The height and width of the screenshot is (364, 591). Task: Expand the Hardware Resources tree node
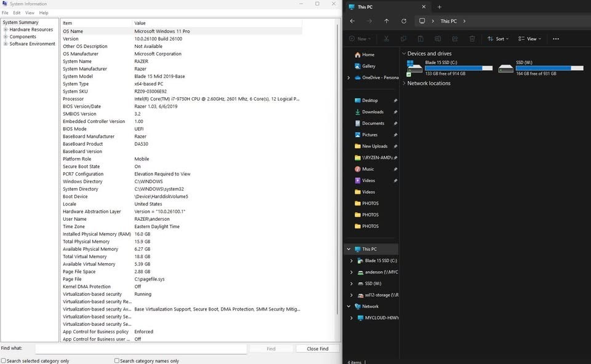(x=6, y=30)
